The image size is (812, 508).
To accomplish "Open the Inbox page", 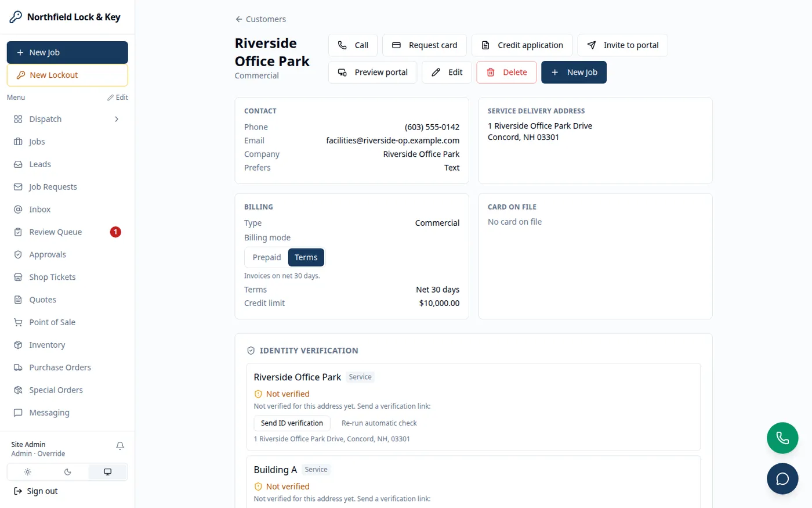I will tap(67, 210).
